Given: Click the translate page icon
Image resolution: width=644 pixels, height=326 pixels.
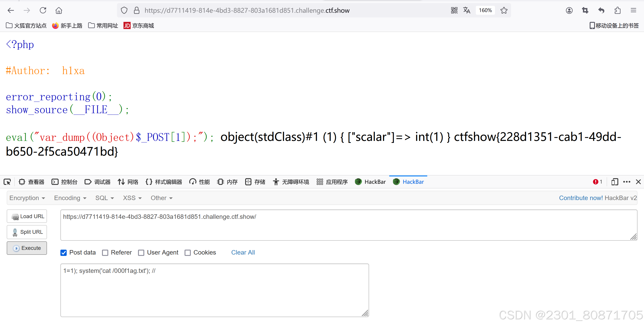Looking at the screenshot, I should point(466,10).
